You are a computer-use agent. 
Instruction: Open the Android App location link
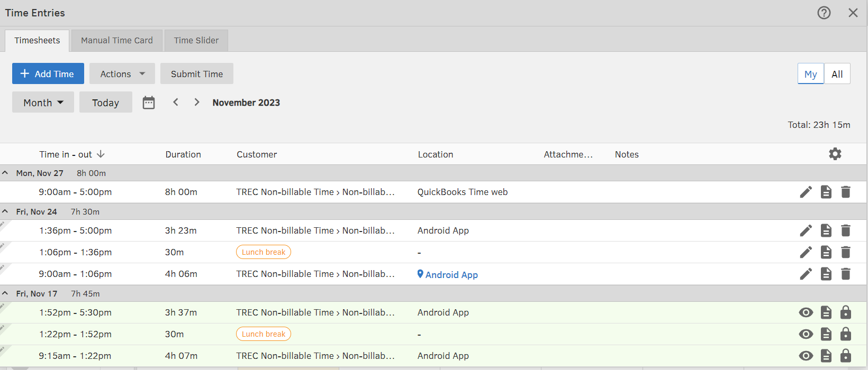coord(451,274)
